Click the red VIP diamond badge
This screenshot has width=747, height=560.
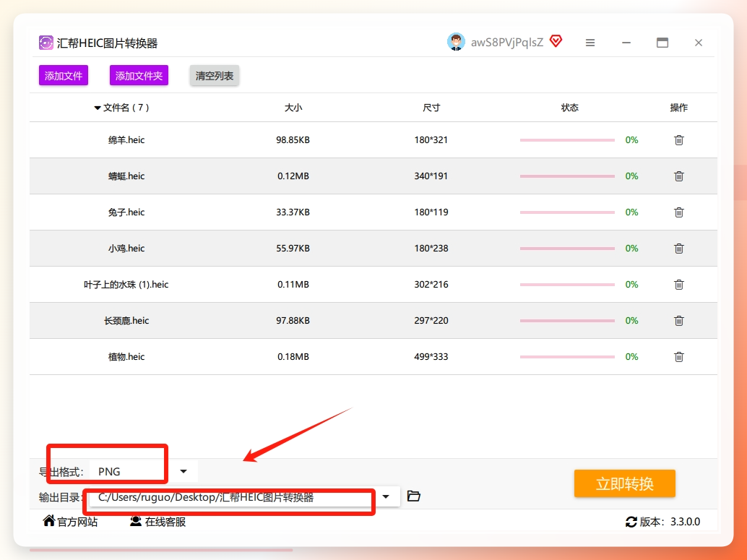point(556,41)
